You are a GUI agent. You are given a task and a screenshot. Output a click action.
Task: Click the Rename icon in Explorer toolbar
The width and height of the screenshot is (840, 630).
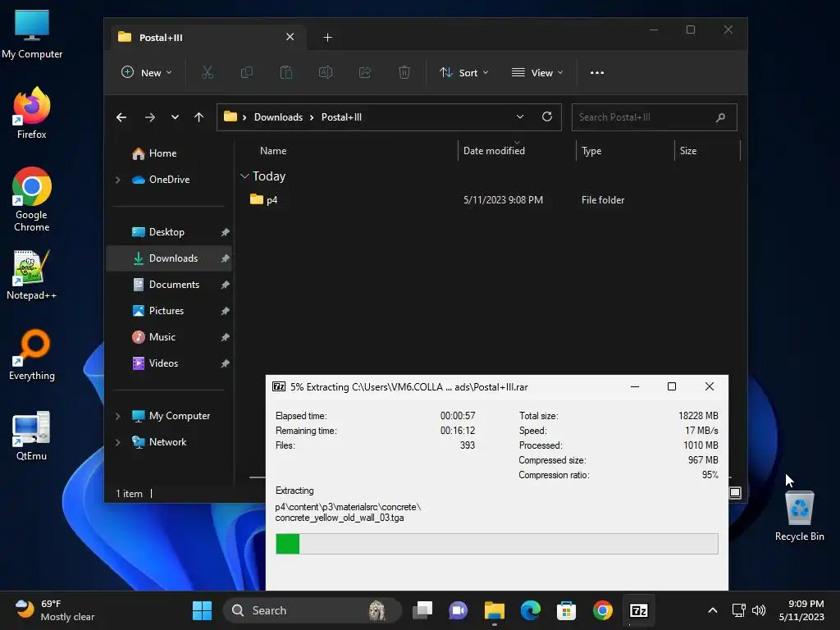326,72
